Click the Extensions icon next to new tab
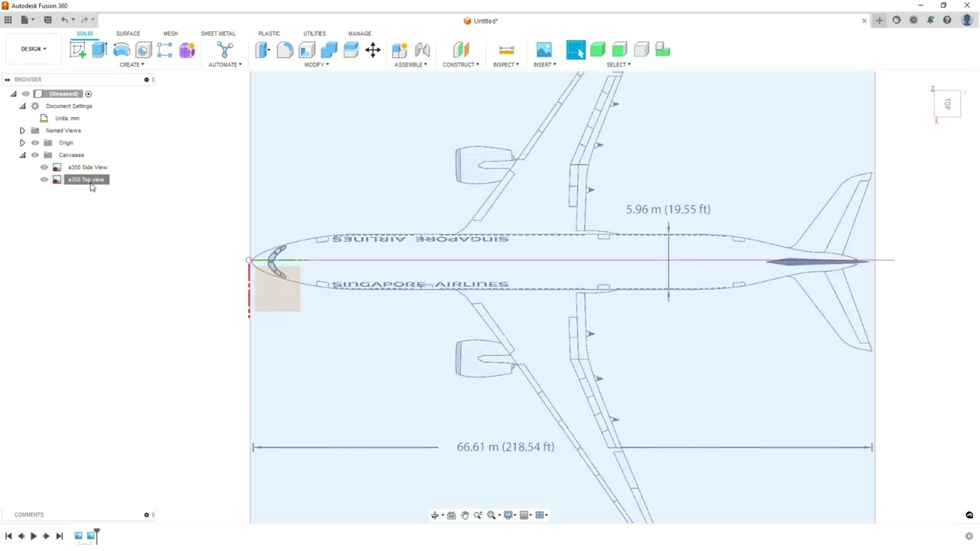 click(897, 21)
